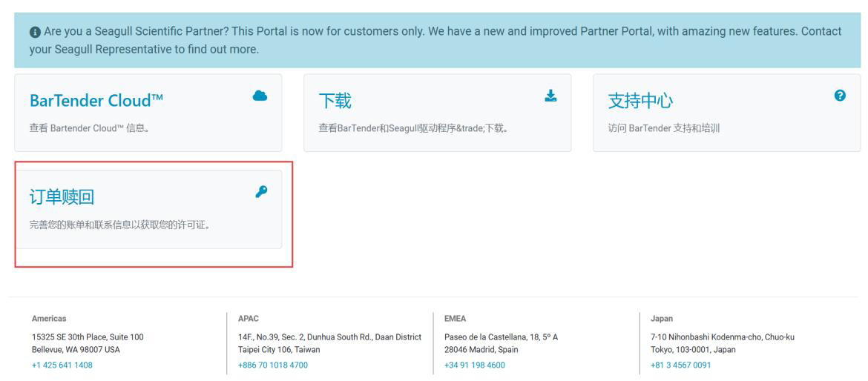Click the text Taipei City 106, Taiwan
This screenshot has height=381, width=868.
coord(279,349)
